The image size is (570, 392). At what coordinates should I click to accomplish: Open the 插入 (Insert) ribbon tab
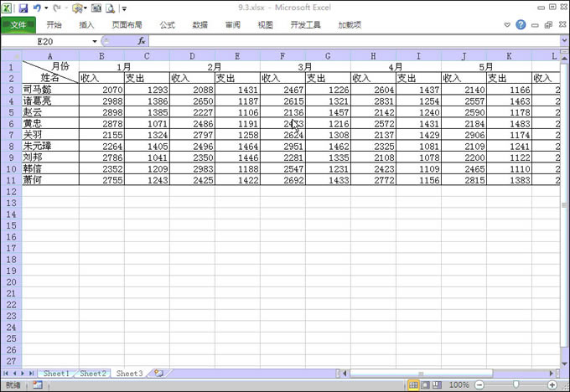[86, 24]
